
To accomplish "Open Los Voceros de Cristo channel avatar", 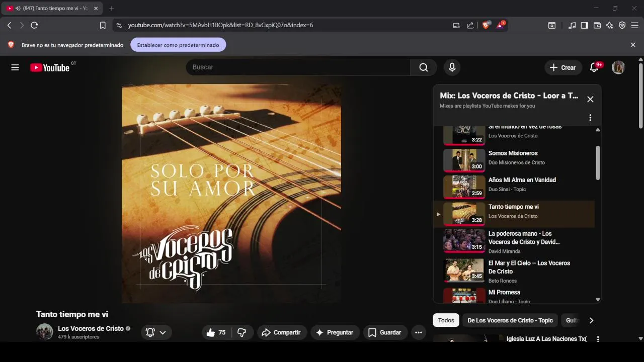I will coord(44,332).
